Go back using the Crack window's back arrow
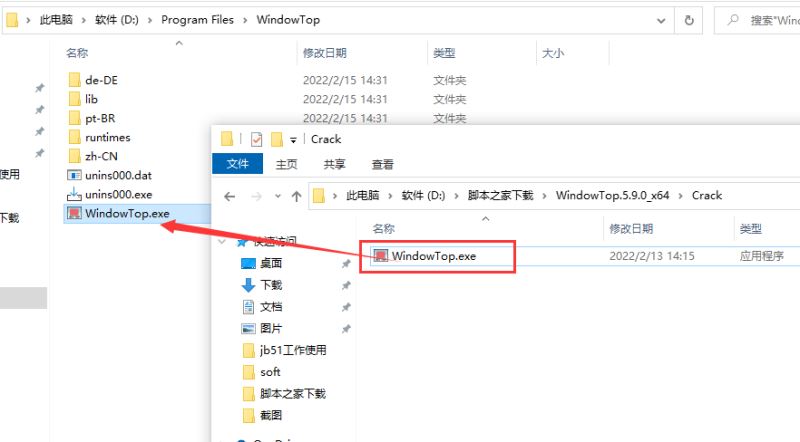Viewport: 800px width, 442px height. (x=230, y=196)
